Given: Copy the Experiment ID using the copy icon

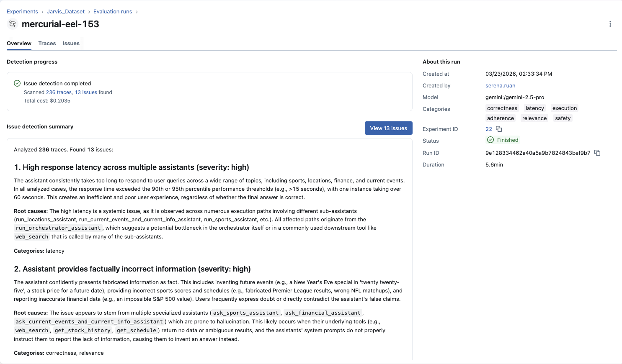Looking at the screenshot, I should (x=498, y=129).
